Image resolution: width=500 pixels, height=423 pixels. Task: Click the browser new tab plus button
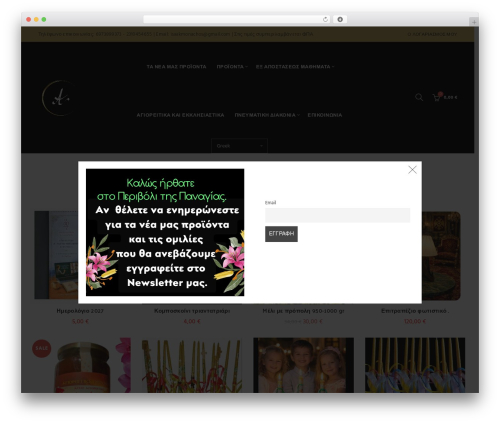click(474, 22)
